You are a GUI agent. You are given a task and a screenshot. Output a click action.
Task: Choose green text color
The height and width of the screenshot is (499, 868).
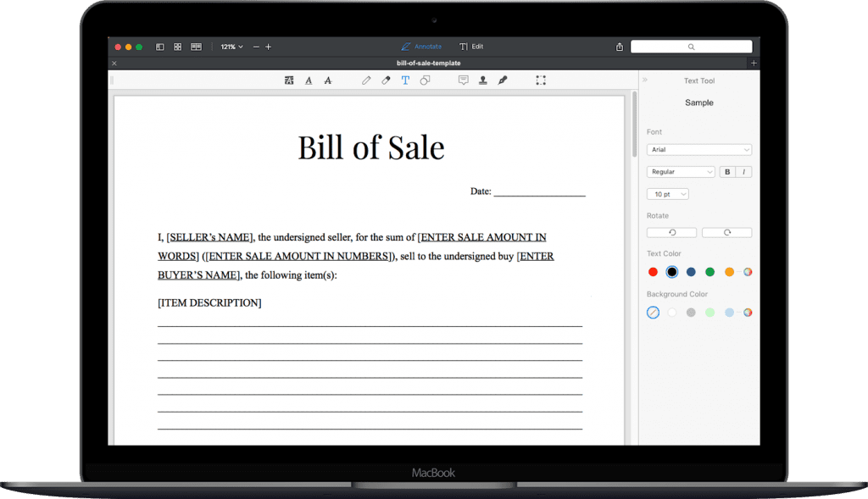[x=710, y=272]
